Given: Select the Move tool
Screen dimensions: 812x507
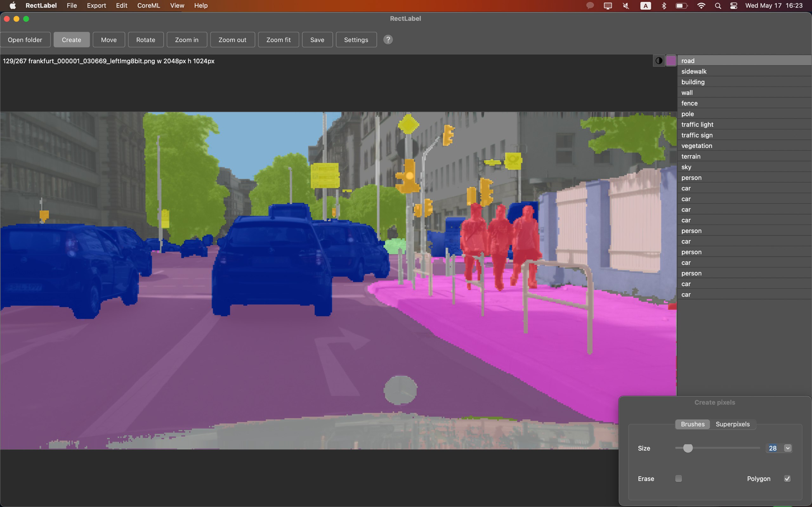Looking at the screenshot, I should [109, 40].
